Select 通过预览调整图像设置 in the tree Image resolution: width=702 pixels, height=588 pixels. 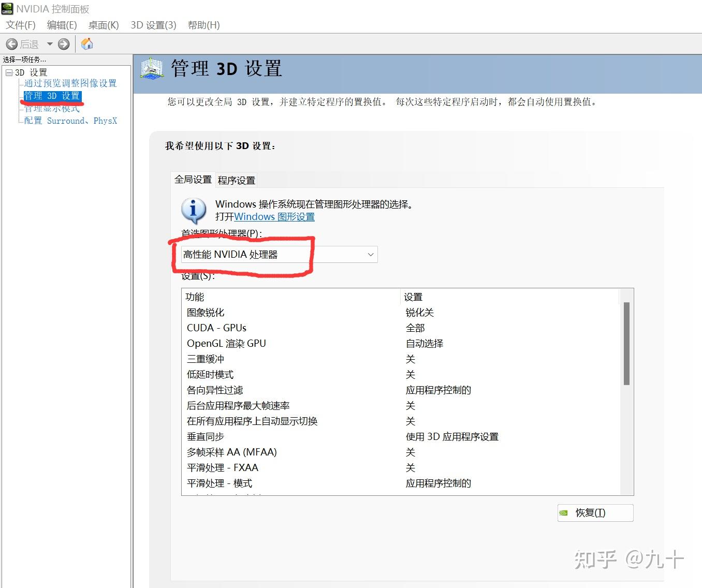pyautogui.click(x=70, y=83)
